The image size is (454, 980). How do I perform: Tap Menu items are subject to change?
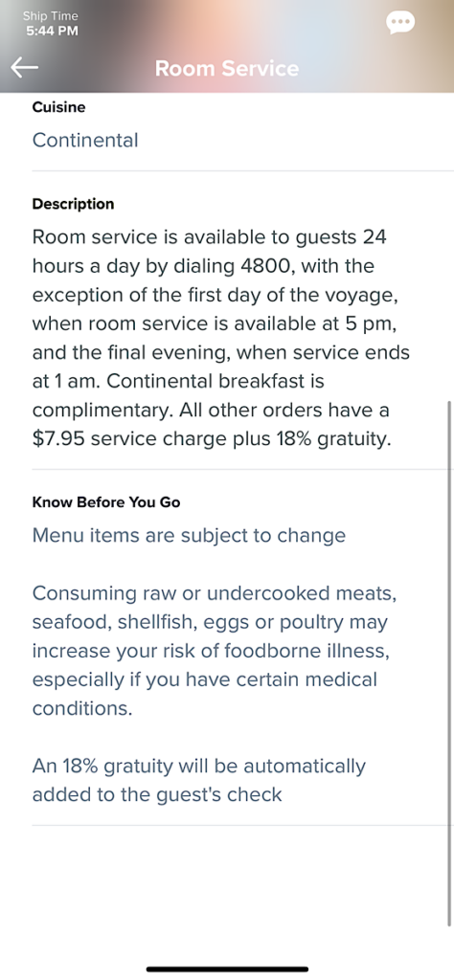(189, 536)
